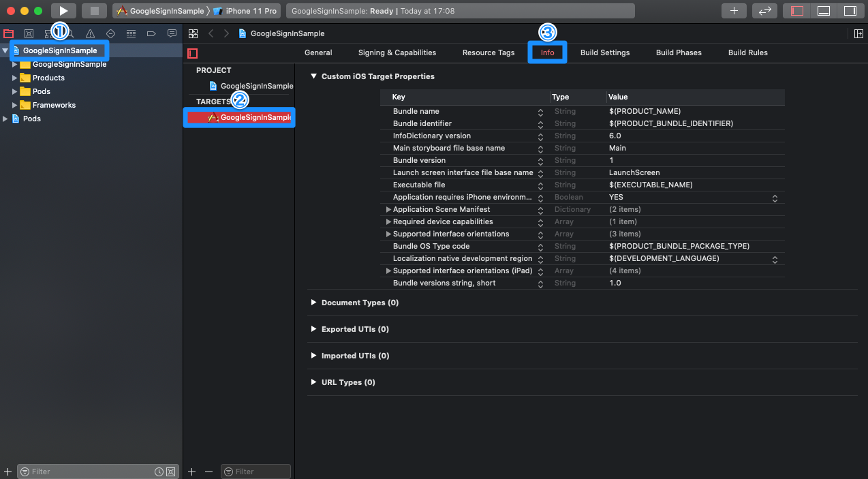The height and width of the screenshot is (479, 868).
Task: Expand the Application Scene Manifest row
Action: 388,209
